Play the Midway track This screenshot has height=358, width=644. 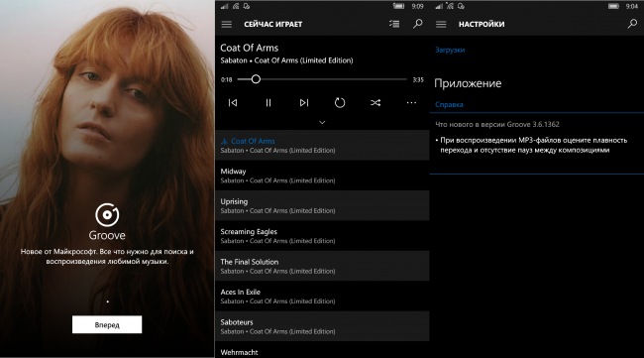point(322,176)
